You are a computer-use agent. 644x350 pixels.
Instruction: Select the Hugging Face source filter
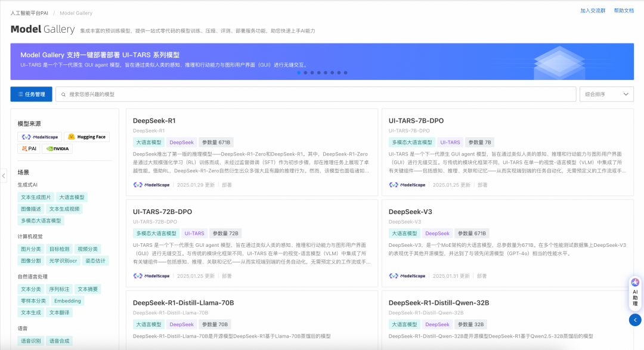[x=86, y=137]
